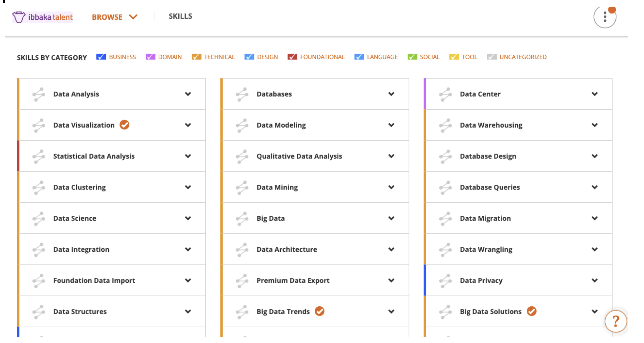The width and height of the screenshot is (644, 343).
Task: Click the Qualitative Data Analysis label
Action: tap(299, 156)
